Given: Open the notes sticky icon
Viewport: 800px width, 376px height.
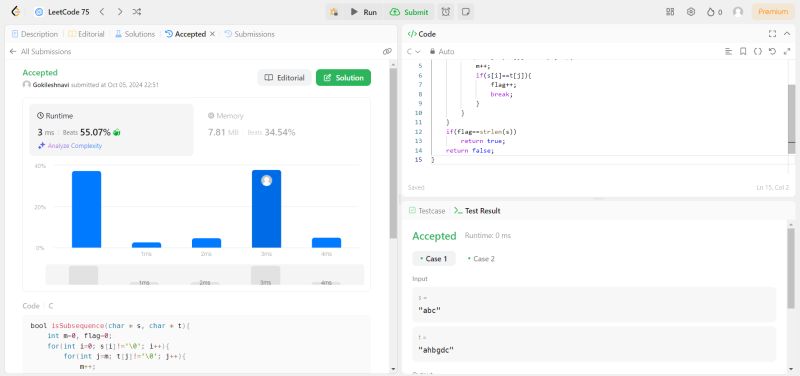Looking at the screenshot, I should pyautogui.click(x=465, y=12).
